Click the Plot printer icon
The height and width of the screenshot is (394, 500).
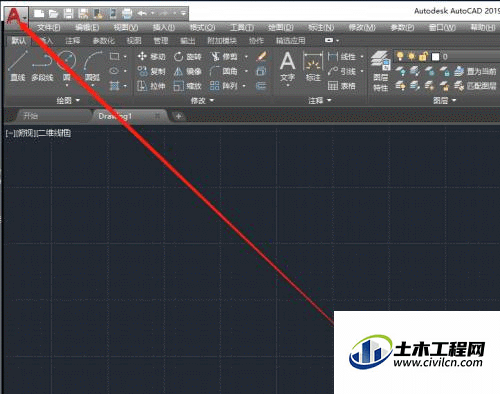(127, 14)
